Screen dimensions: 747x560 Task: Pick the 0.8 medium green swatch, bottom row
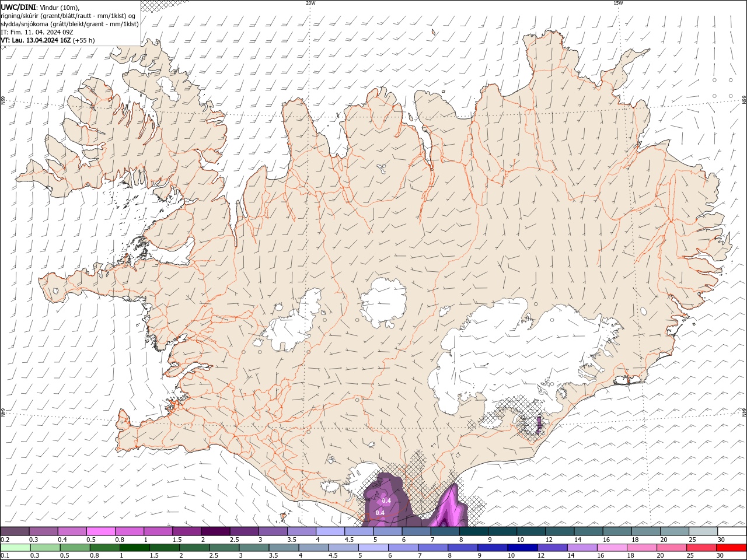tap(104, 548)
